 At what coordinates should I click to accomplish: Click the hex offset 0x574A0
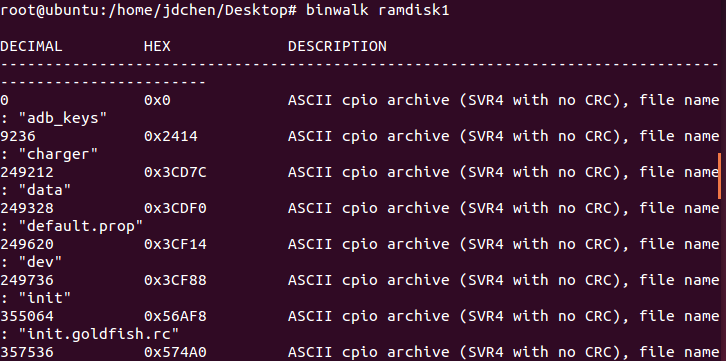[175, 353]
